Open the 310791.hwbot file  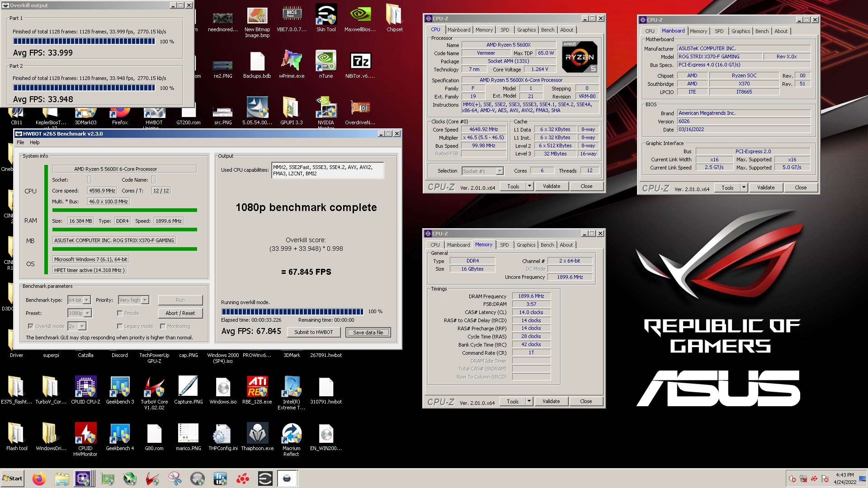pos(326,391)
